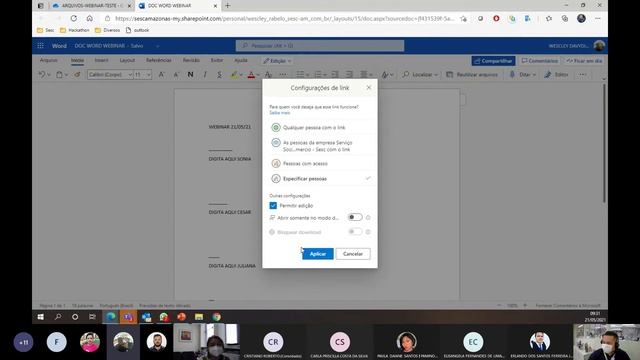
Task: Open the browser favorites star icon
Action: pos(549,18)
